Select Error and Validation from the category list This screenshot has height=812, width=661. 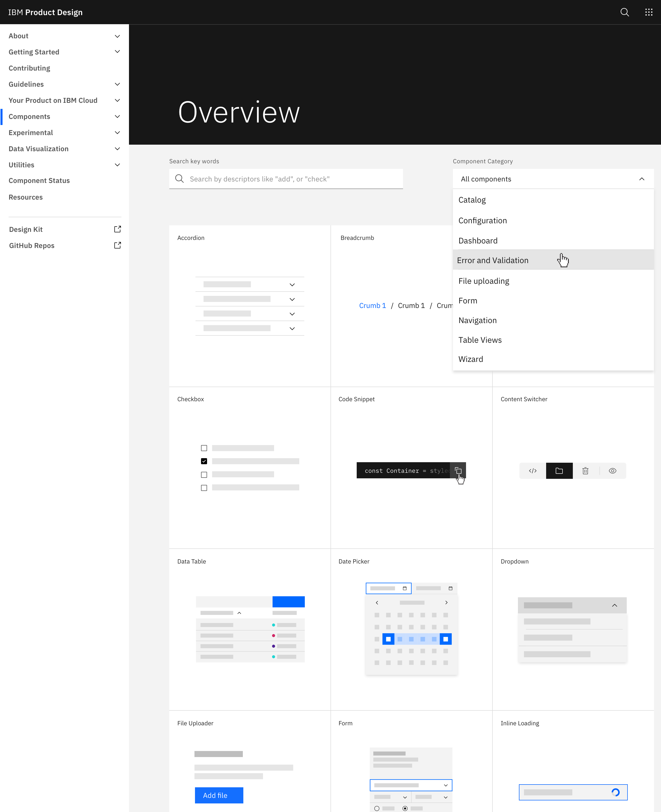[493, 260]
